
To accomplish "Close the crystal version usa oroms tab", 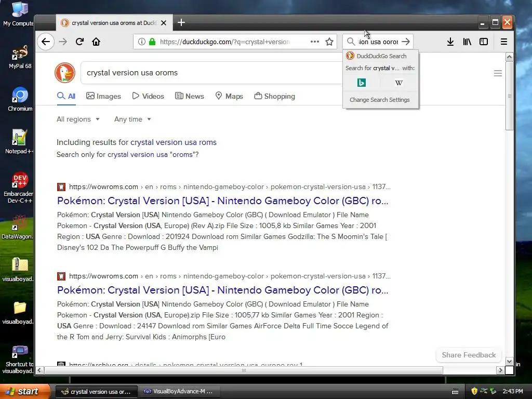I will coord(164,23).
